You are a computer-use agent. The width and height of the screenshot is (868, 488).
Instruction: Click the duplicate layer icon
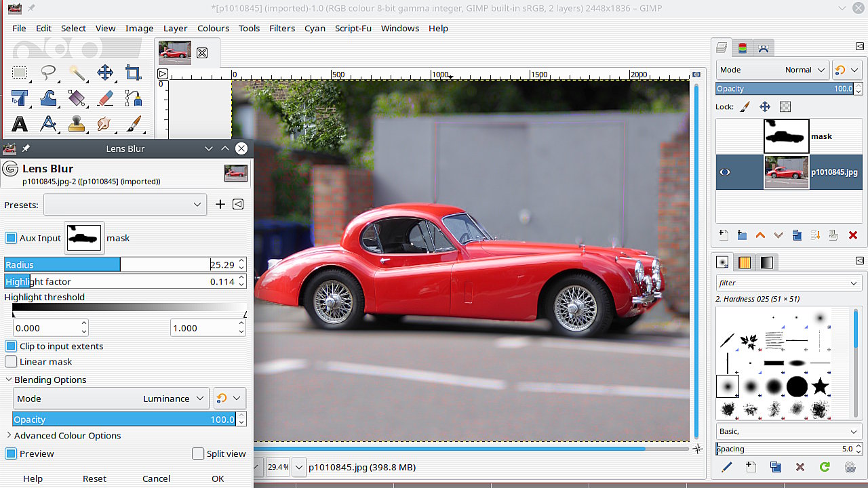point(797,235)
